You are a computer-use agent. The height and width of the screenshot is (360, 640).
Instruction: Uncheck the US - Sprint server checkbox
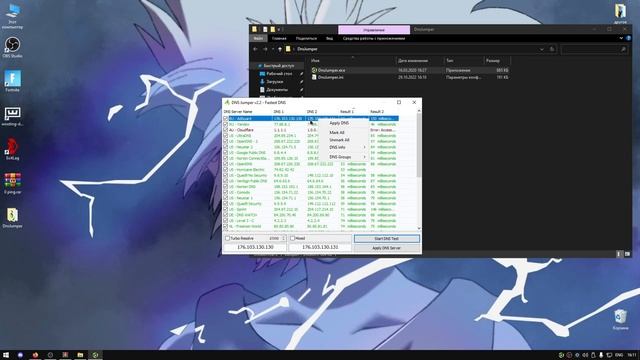point(225,209)
